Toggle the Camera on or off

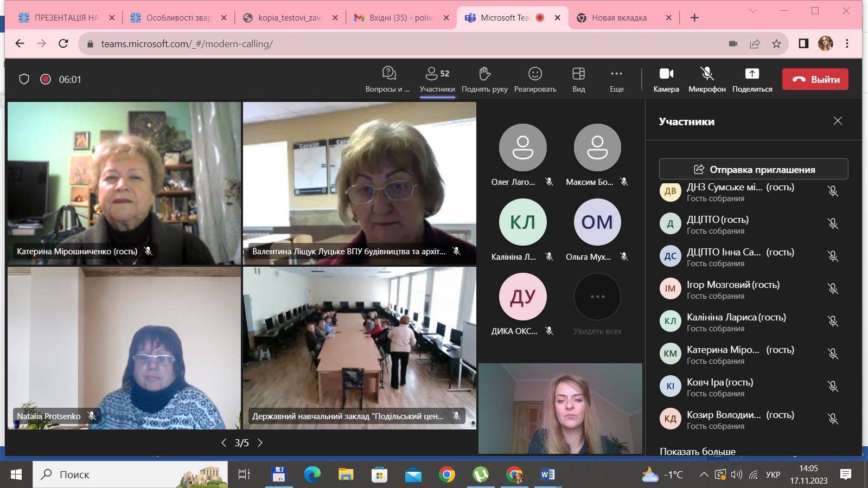coord(666,74)
